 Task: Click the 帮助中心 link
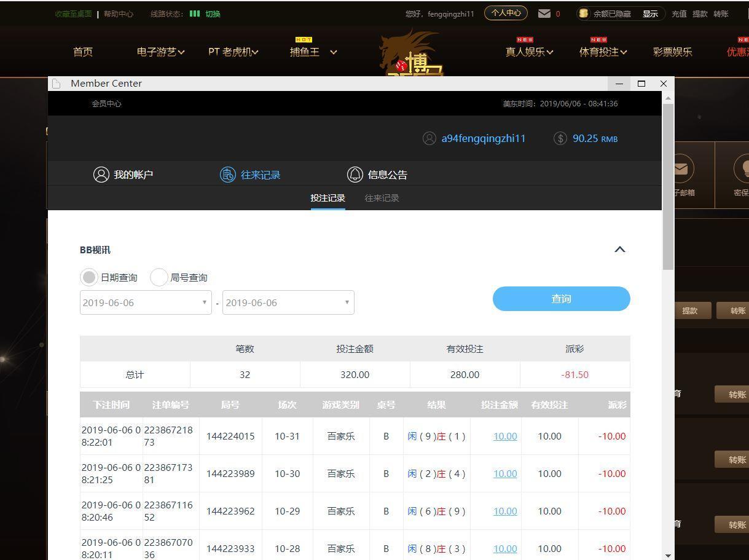pyautogui.click(x=118, y=14)
